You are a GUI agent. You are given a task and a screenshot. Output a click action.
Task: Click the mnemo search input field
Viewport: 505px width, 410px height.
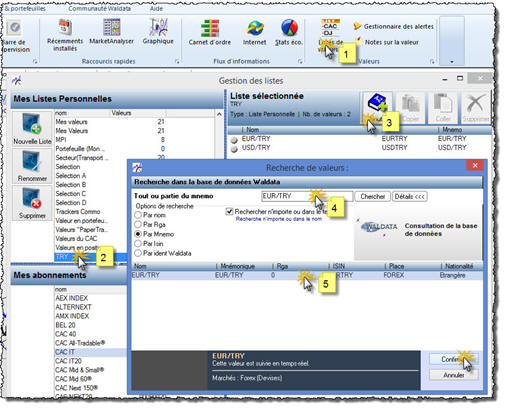click(307, 196)
